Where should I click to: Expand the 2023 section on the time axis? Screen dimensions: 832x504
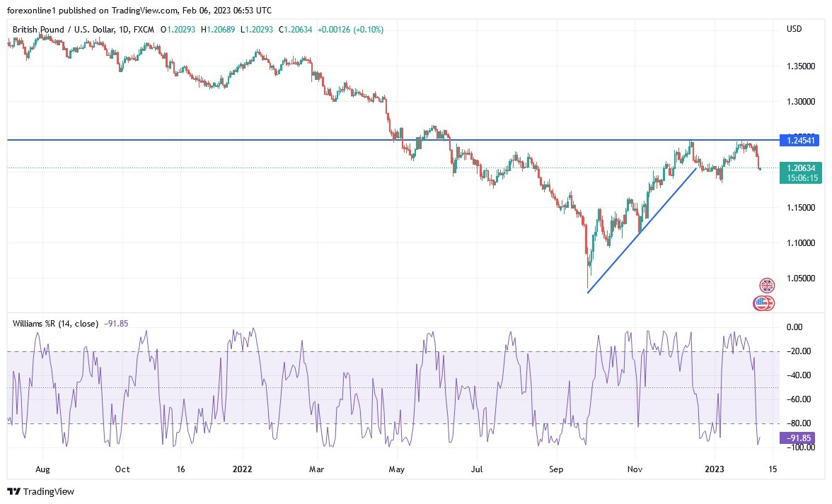(x=715, y=469)
